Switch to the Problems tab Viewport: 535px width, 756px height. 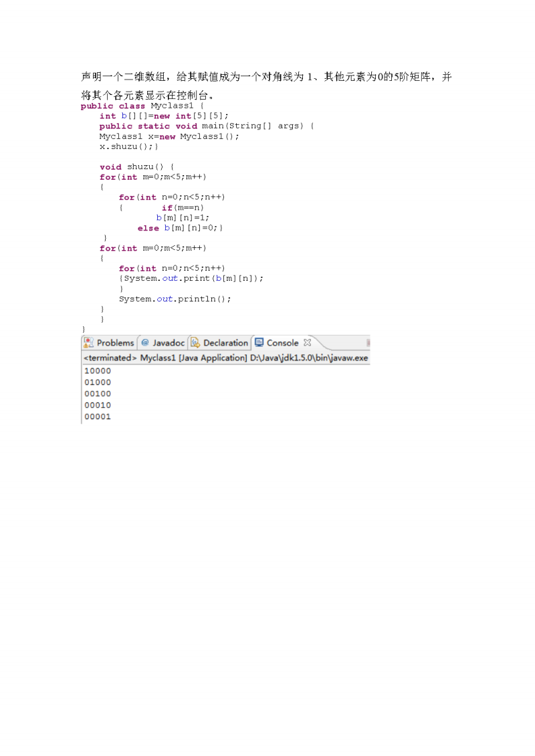click(x=109, y=343)
